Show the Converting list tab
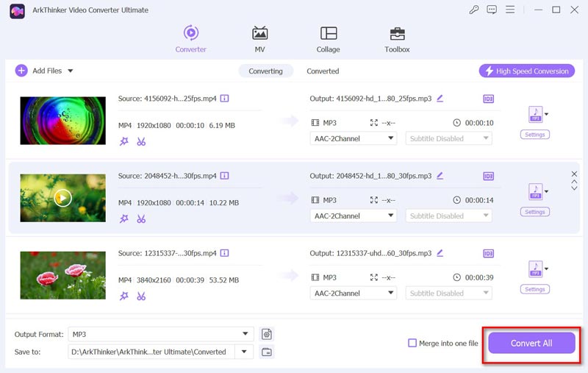 (x=265, y=71)
